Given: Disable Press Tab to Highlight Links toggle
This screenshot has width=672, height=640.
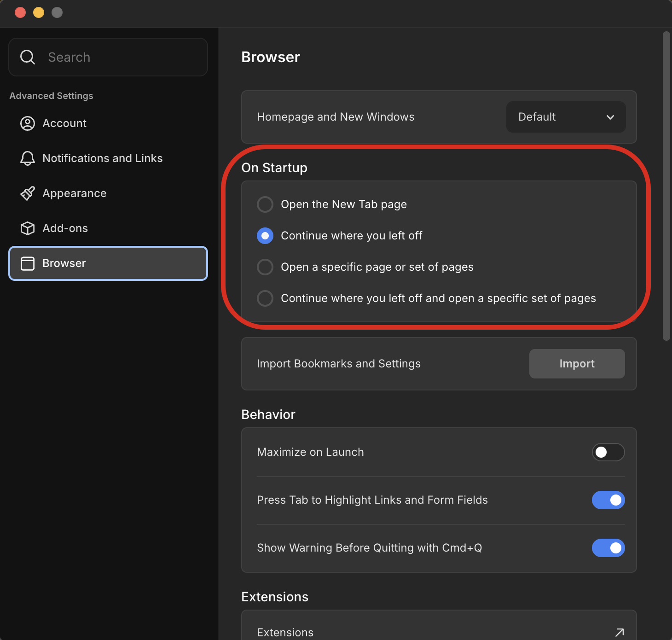Looking at the screenshot, I should (608, 500).
